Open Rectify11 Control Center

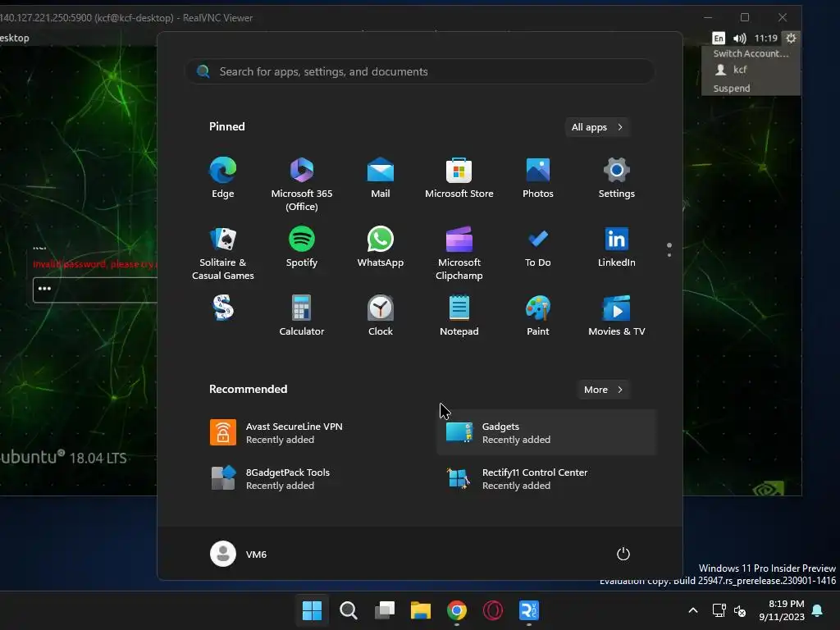click(547, 478)
